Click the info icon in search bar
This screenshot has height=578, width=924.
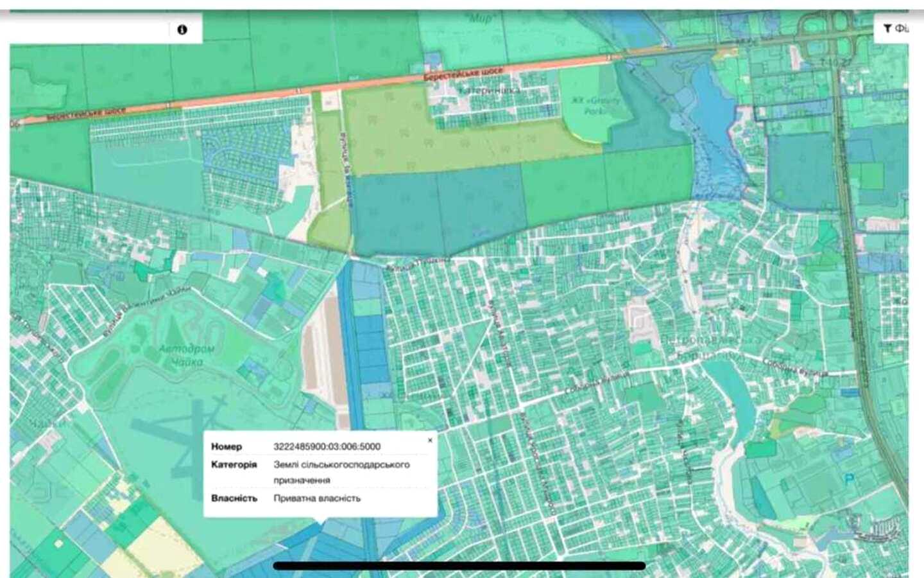[x=182, y=30]
